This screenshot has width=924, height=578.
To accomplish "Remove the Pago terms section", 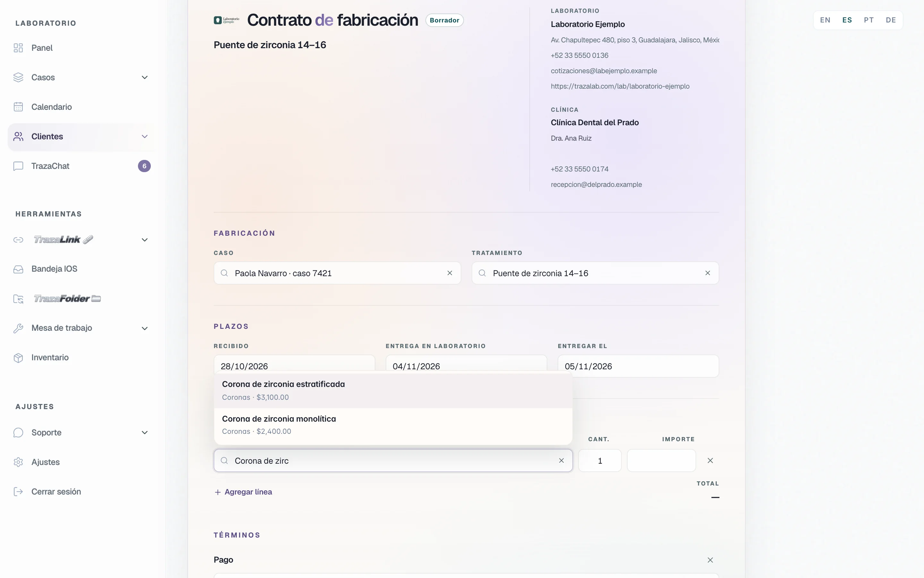I will click(x=710, y=560).
